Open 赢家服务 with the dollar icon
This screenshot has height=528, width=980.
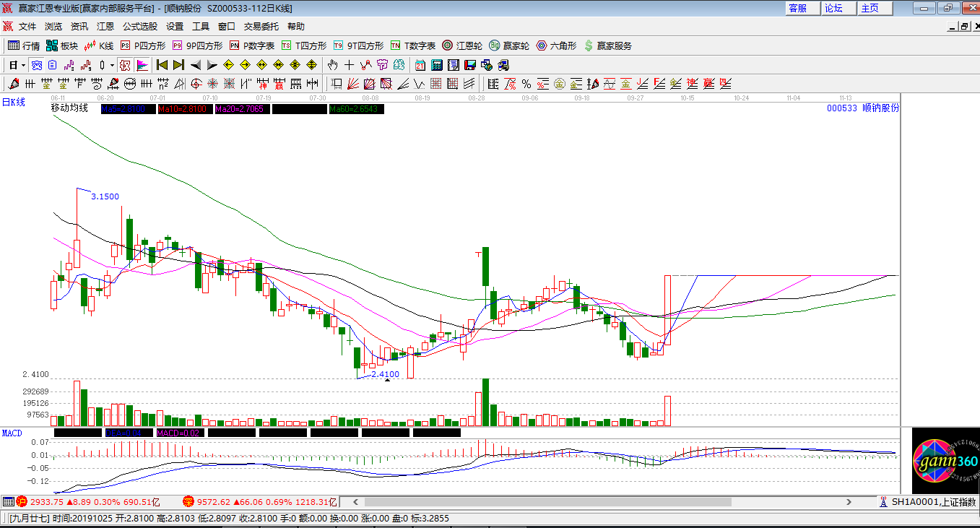click(x=607, y=46)
